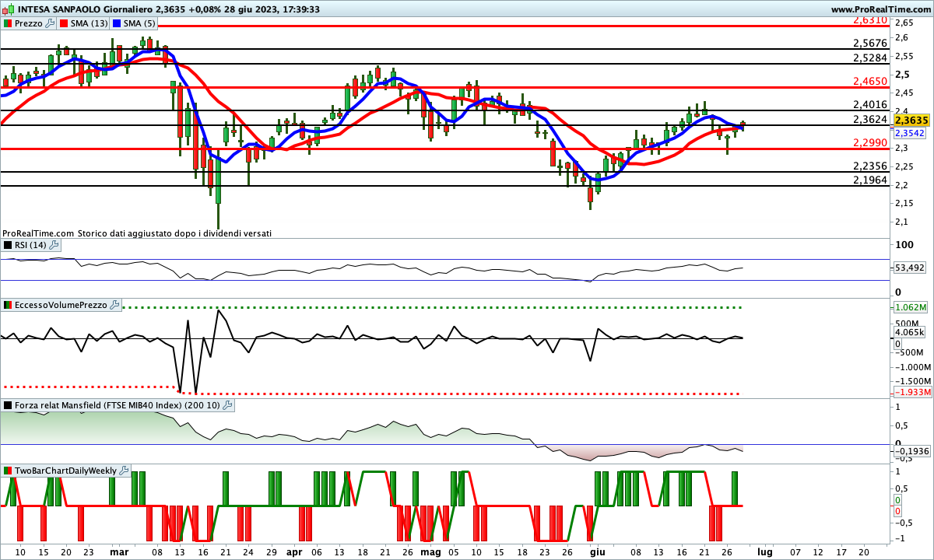Click the candlestick chart icon beside INTESA SANPAOLO
Viewport: 934px width, 560px height.
point(8,9)
